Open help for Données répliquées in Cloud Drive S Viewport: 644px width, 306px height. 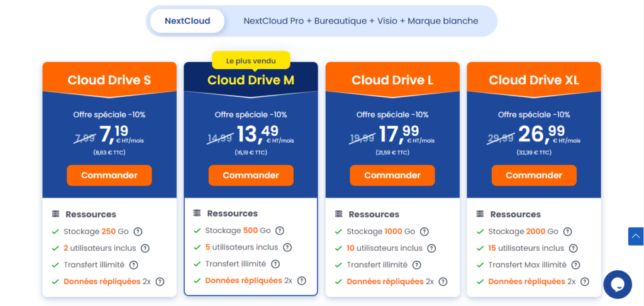[x=160, y=281]
